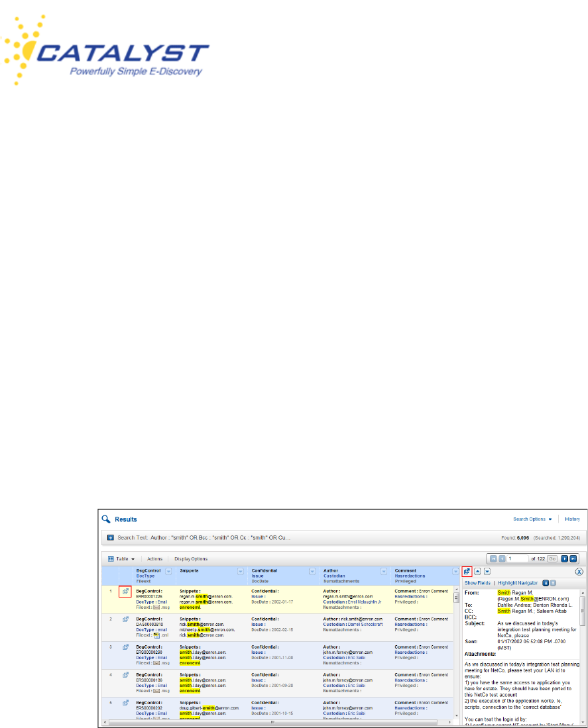Open Comment column dropdown
588x728 pixels.
(x=455, y=572)
